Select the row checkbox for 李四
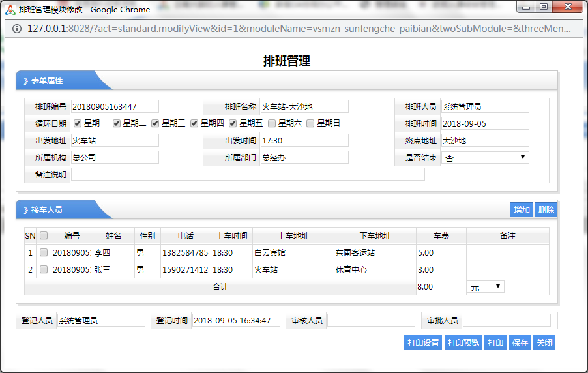This screenshot has width=588, height=373. (x=44, y=252)
